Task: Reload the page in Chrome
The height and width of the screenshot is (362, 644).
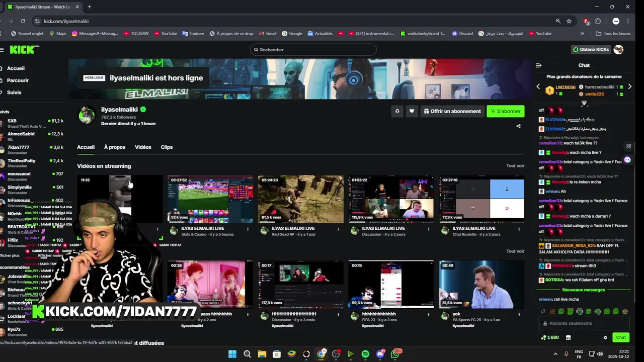Action: pyautogui.click(x=23, y=21)
